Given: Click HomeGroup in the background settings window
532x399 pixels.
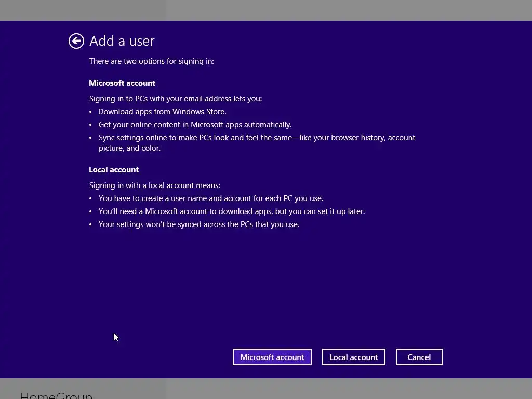Looking at the screenshot, I should [x=56, y=395].
